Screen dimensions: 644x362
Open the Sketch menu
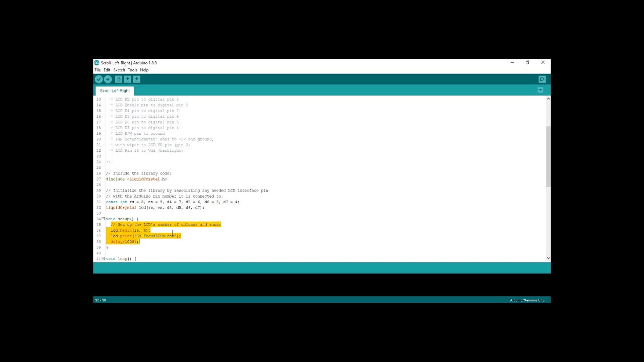[119, 70]
